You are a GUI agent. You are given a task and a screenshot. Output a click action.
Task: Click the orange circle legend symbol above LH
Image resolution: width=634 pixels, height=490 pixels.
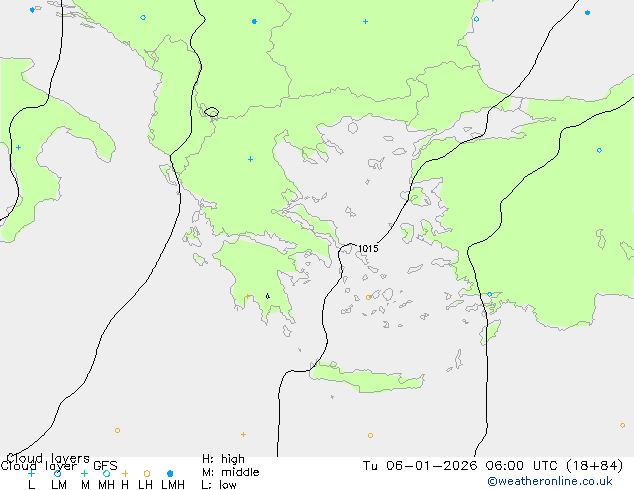[147, 473]
